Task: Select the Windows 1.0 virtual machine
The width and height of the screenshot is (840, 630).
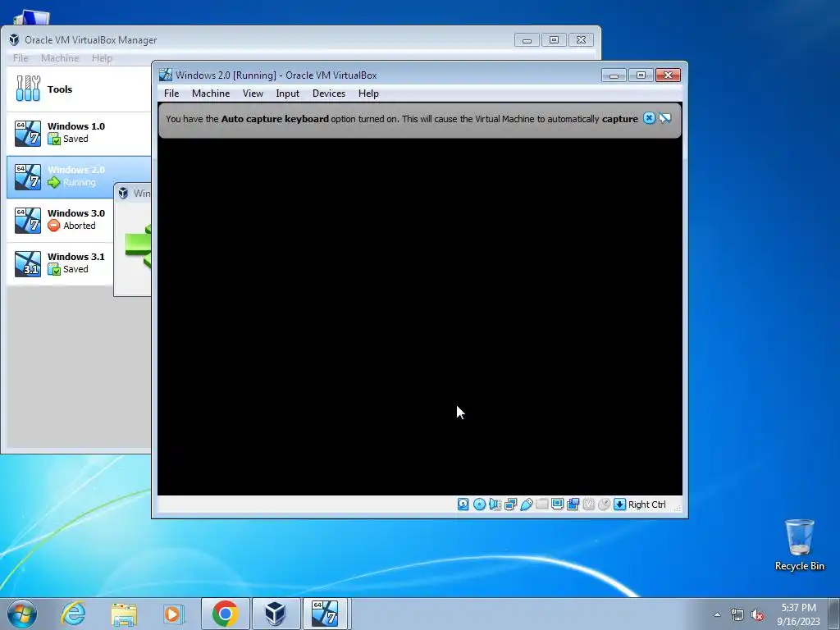Action: pos(79,133)
